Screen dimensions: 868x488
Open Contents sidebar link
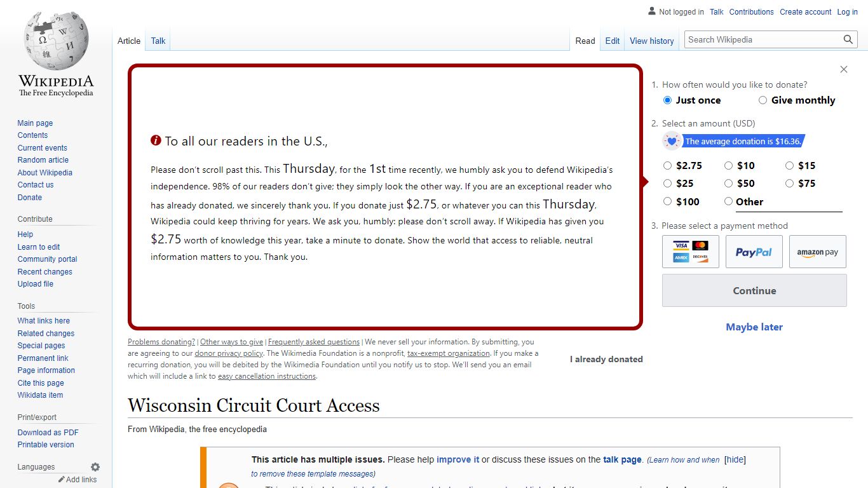tap(32, 135)
